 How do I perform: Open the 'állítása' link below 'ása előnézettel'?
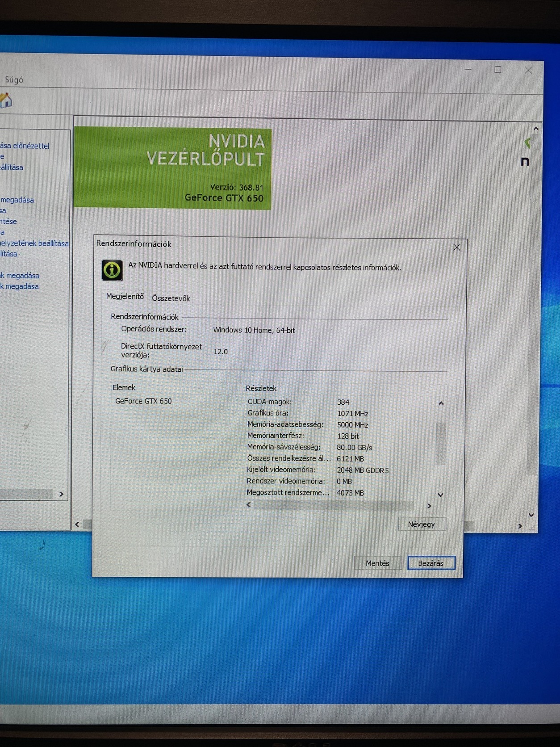[x=12, y=167]
